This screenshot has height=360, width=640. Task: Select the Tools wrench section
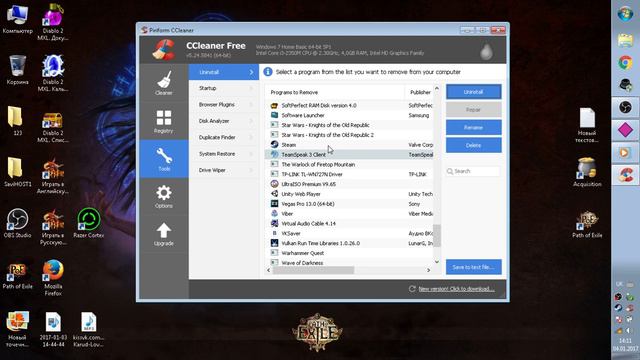pyautogui.click(x=164, y=159)
